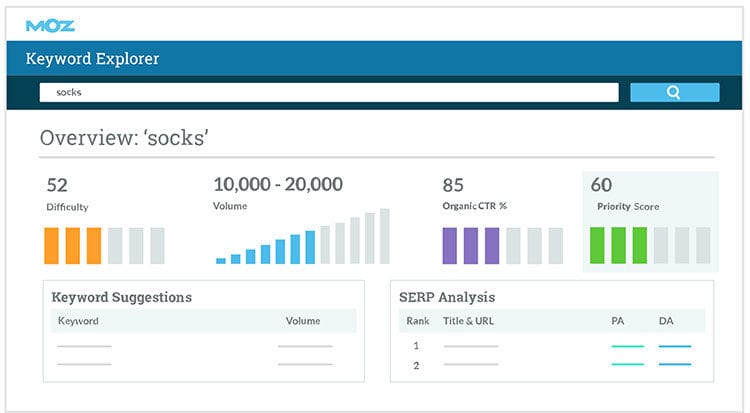Image resolution: width=750 pixels, height=413 pixels.
Task: Click the 'Volume' column header in Keyword Suggestions
Action: (303, 321)
